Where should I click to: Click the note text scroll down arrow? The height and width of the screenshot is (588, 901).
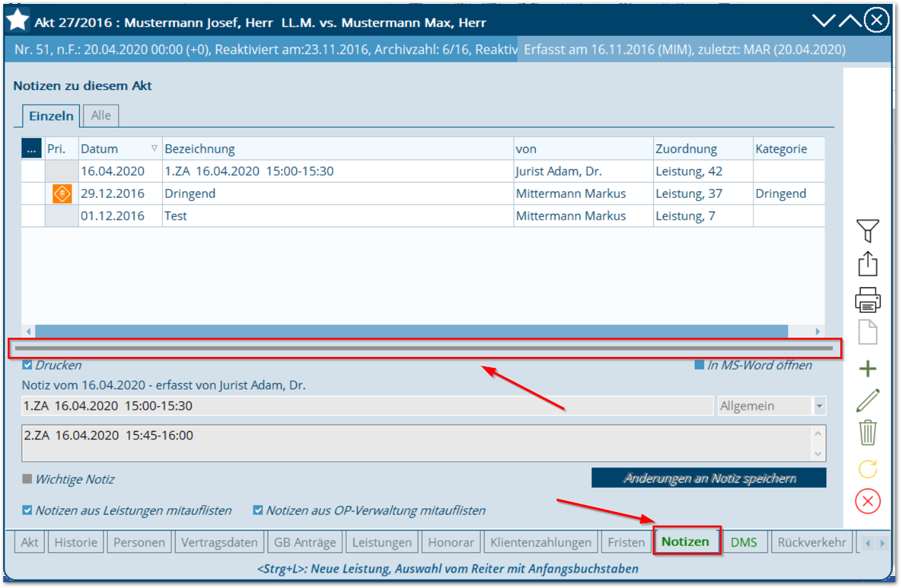(818, 453)
